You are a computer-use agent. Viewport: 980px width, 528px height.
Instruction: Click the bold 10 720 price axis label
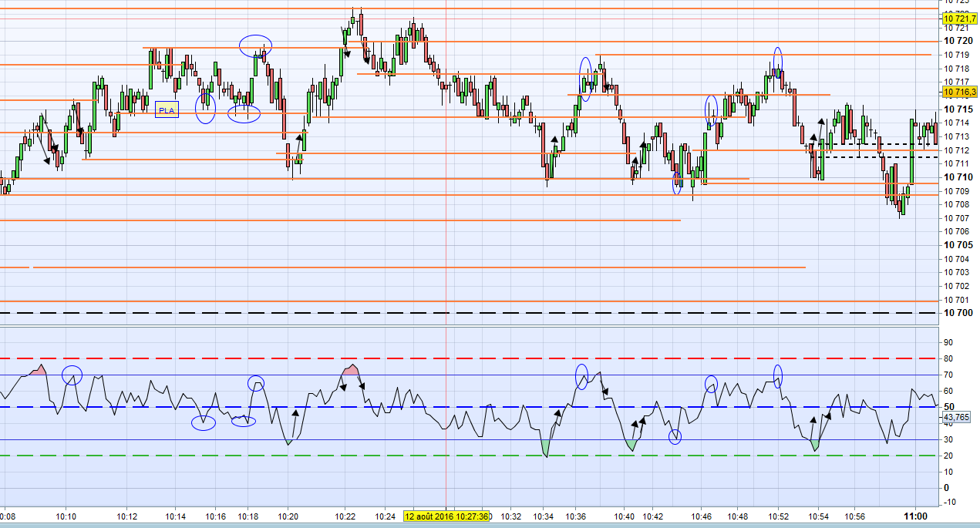[958, 41]
